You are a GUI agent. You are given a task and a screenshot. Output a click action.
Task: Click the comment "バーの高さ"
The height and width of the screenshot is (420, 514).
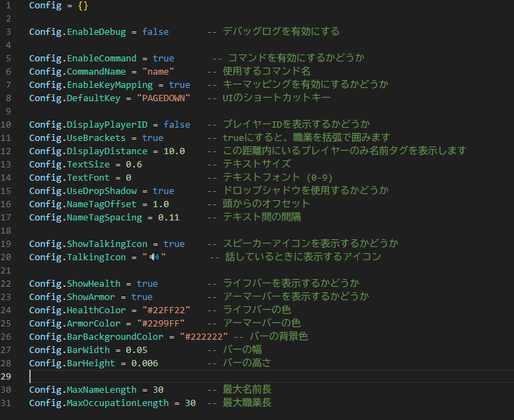coord(247,363)
